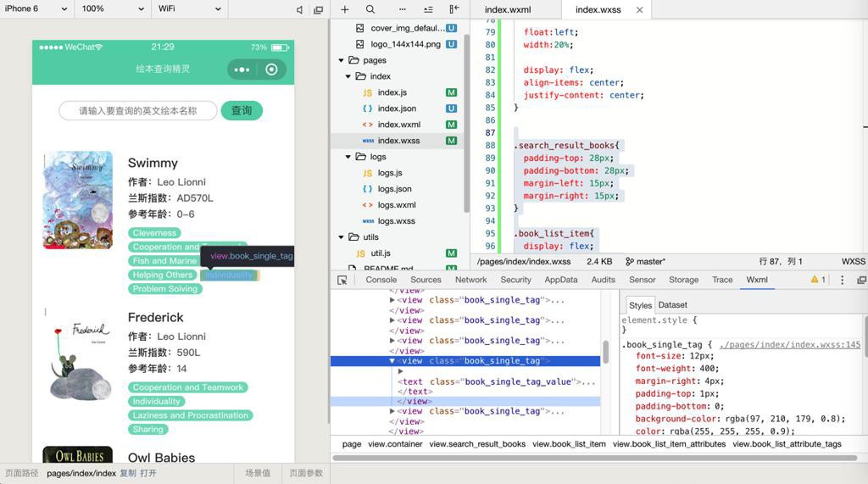This screenshot has width=868, height=484.
Task: Switch to the index.wxml editor tab
Action: [x=508, y=10]
